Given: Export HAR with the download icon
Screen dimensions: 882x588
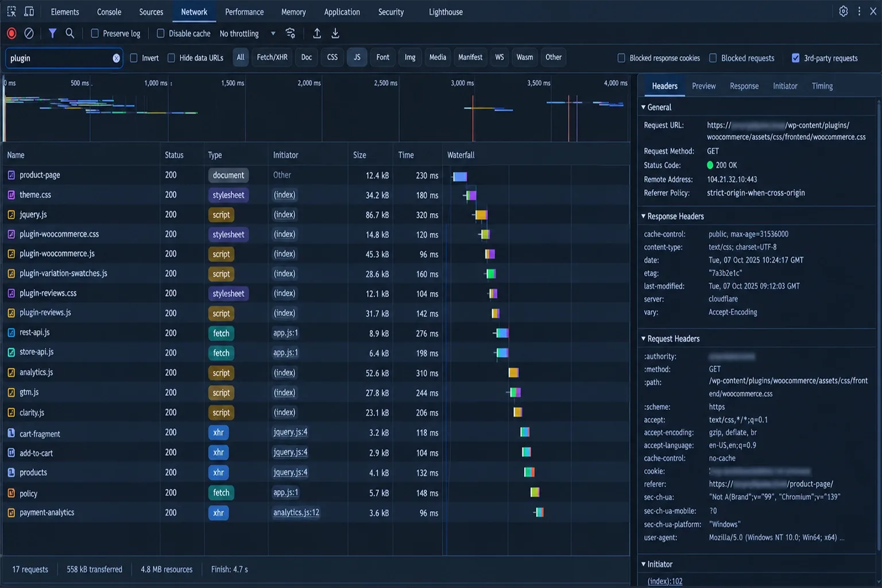Looking at the screenshot, I should [335, 33].
